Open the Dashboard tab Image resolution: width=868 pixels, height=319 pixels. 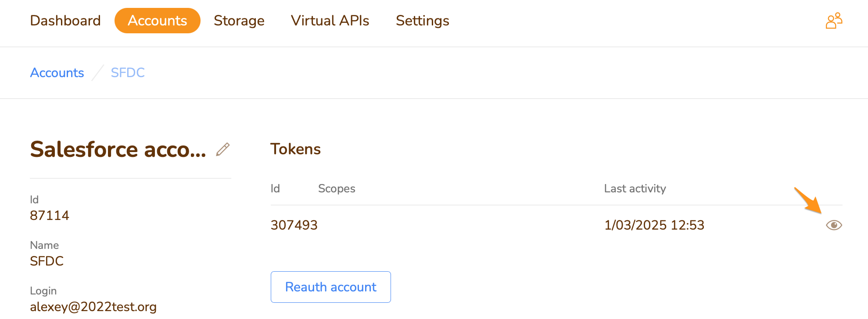pyautogui.click(x=65, y=21)
